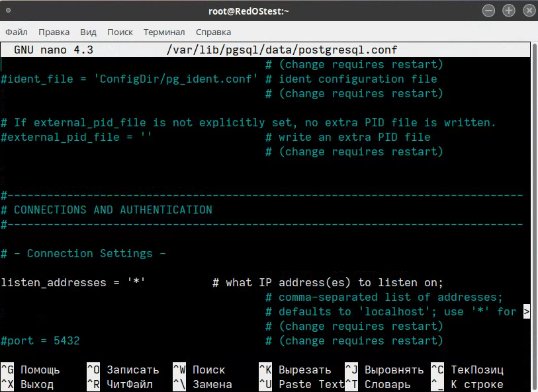538x392 pixels.
Task: Click the ^K Вырезать shortcut label
Action: pos(294,370)
